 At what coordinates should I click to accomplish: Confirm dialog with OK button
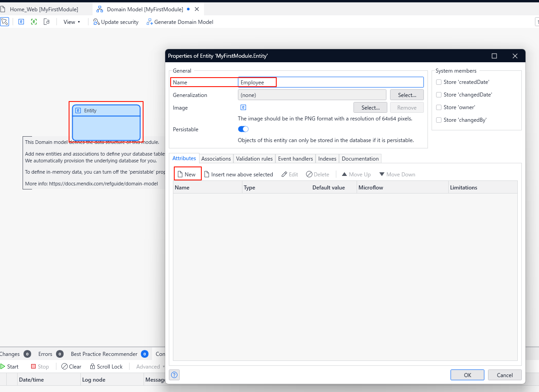pos(467,375)
